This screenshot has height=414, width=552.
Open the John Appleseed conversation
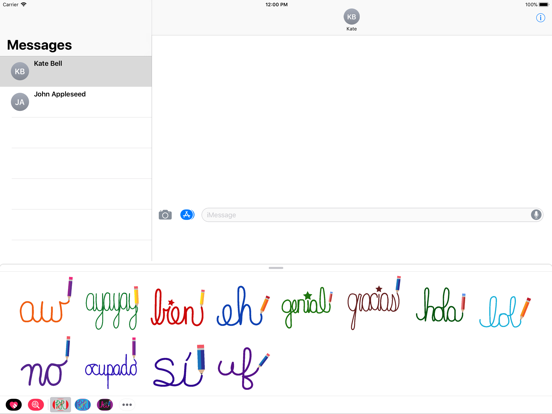[x=76, y=102]
